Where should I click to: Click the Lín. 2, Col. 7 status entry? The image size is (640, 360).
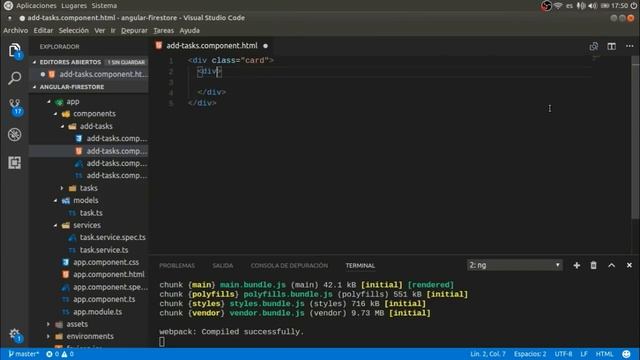[488, 354]
